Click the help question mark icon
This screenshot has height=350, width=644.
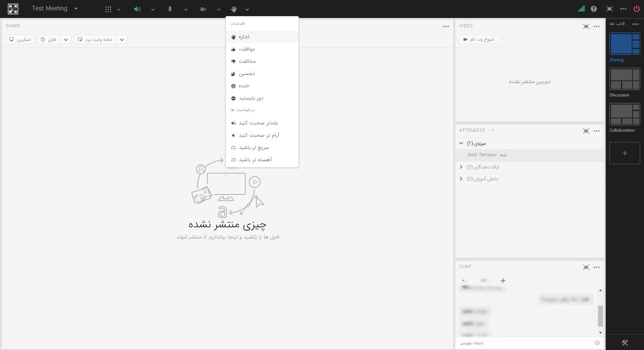click(594, 9)
